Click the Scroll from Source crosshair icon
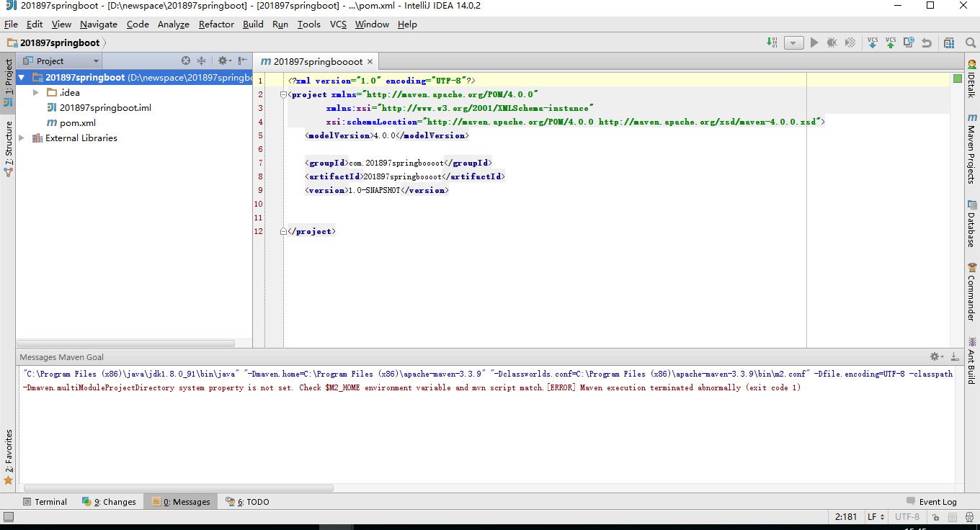This screenshot has width=980, height=530. point(186,61)
